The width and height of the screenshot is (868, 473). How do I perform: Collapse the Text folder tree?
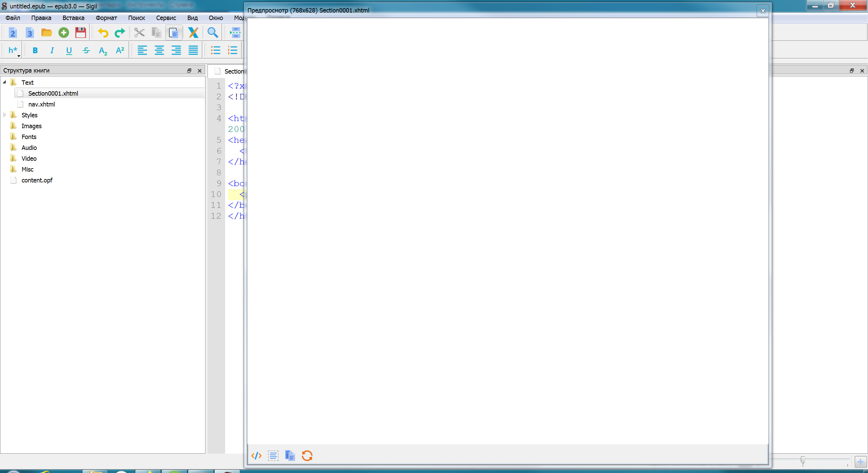[4, 82]
